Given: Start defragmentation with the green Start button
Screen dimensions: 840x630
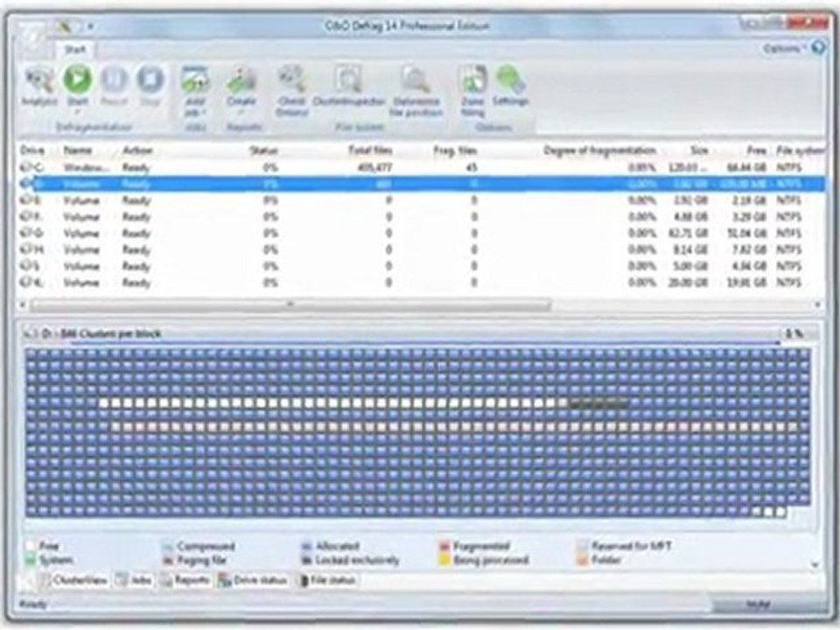Looking at the screenshot, I should [78, 80].
